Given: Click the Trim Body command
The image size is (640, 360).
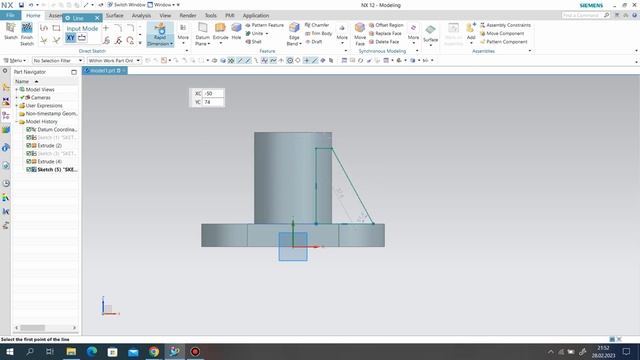Looking at the screenshot, I should (319, 33).
